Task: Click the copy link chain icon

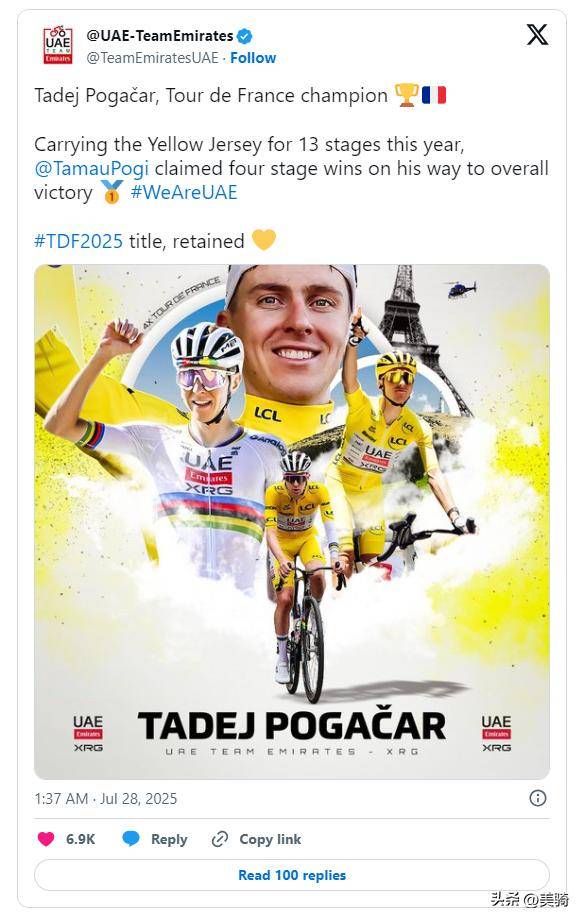Action: point(219,839)
